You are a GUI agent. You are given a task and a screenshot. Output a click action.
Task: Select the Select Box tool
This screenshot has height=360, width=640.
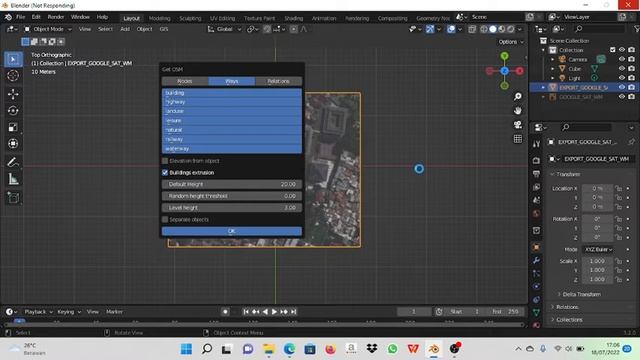[13, 60]
